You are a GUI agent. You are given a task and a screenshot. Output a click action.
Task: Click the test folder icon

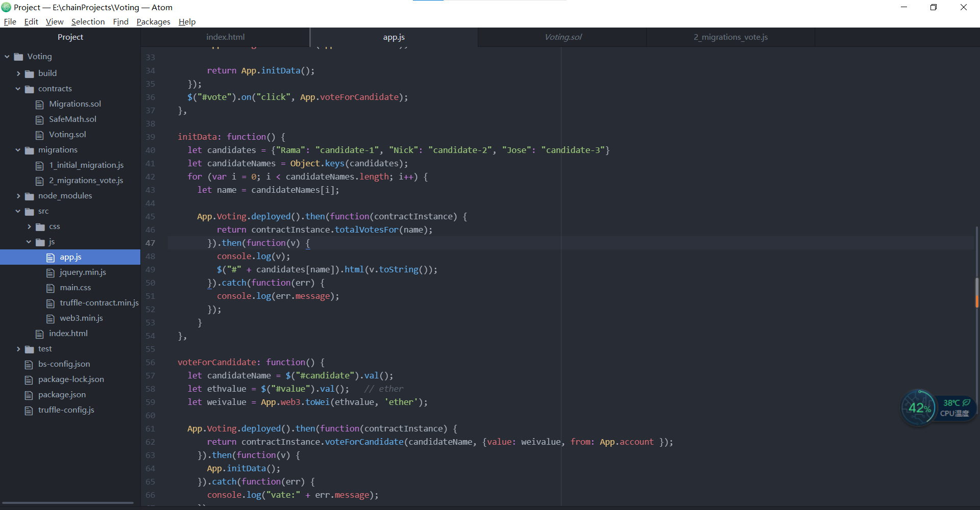[30, 349]
